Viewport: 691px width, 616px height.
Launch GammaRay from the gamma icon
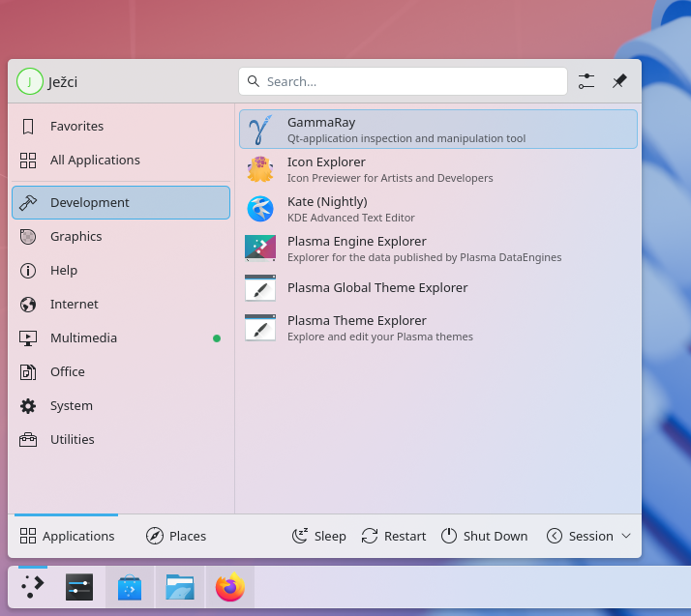pyautogui.click(x=260, y=130)
